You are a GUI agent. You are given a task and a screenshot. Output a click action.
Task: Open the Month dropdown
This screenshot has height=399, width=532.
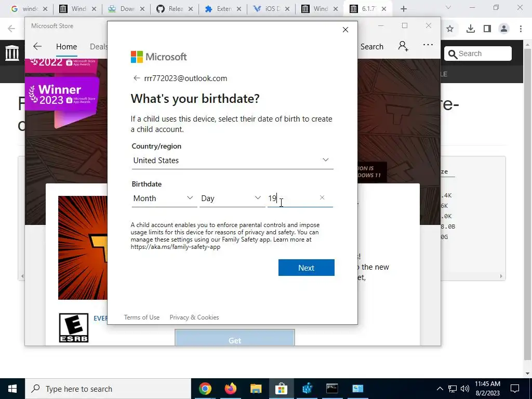pos(164,198)
